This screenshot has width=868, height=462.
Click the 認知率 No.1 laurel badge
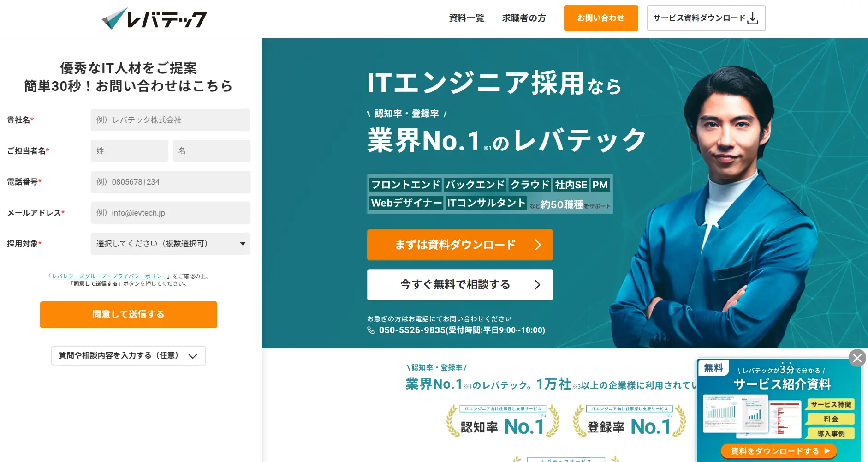pyautogui.click(x=503, y=421)
